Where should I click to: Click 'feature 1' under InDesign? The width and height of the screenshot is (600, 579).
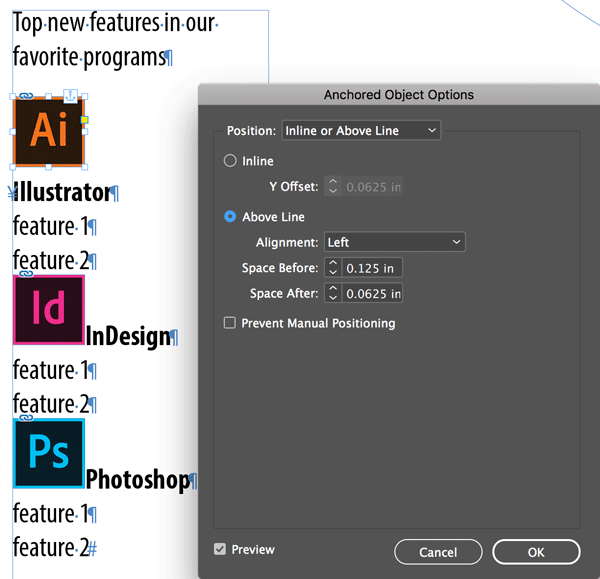point(51,370)
